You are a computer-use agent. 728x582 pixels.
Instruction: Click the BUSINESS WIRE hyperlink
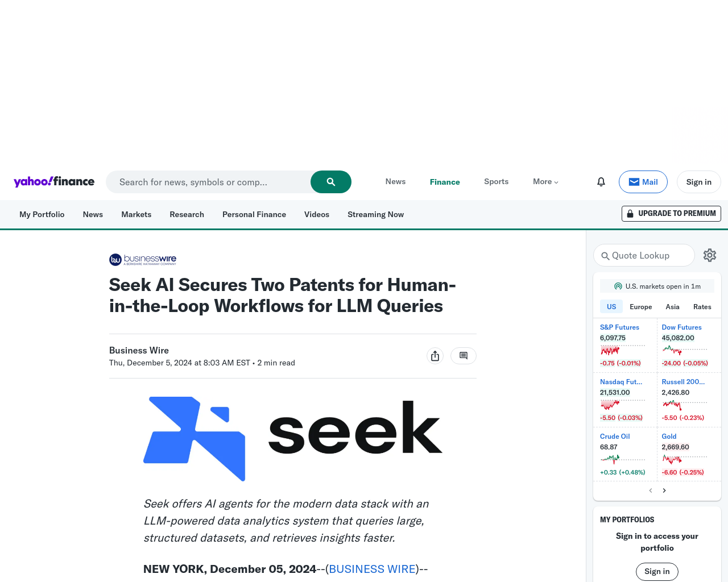(372, 569)
